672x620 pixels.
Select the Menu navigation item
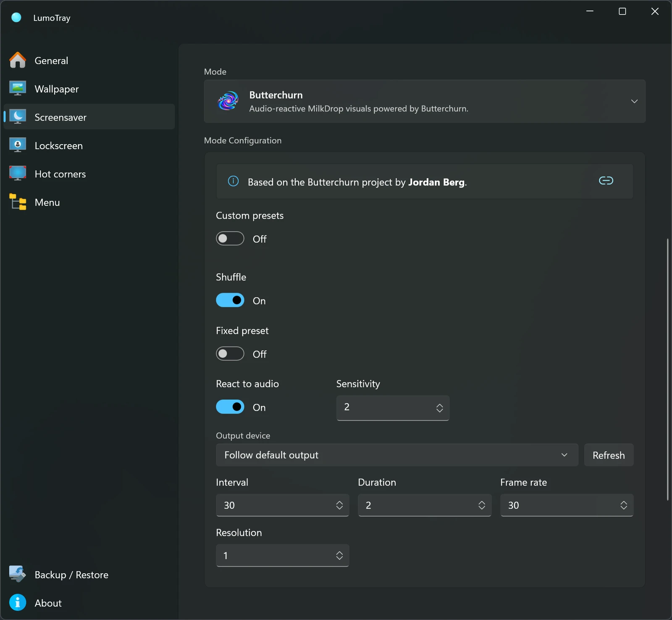pos(89,202)
